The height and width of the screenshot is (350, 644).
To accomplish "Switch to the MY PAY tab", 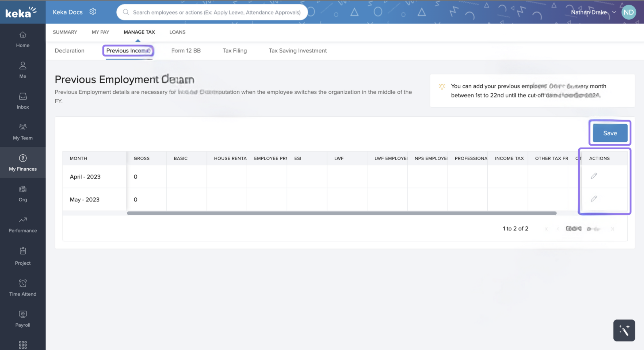I will point(100,32).
